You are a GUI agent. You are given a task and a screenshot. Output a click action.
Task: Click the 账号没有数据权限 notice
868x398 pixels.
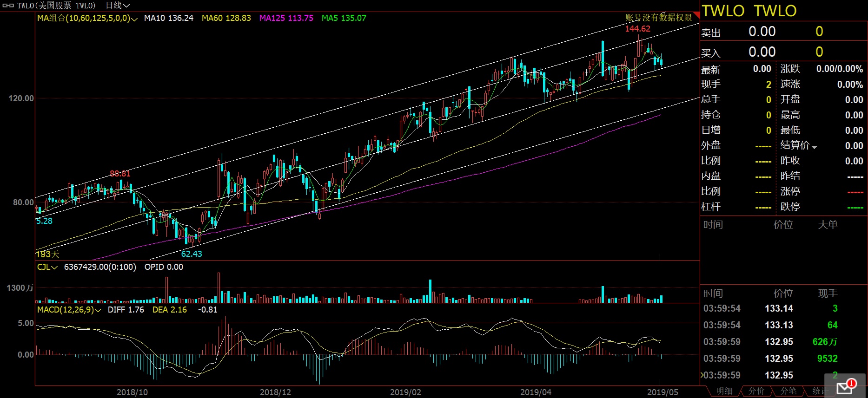click(659, 18)
